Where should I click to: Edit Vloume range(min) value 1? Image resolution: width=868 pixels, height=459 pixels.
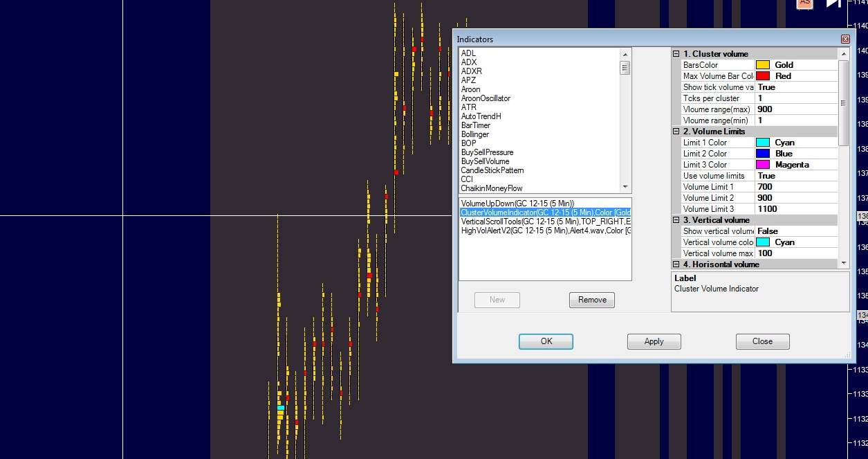click(796, 120)
